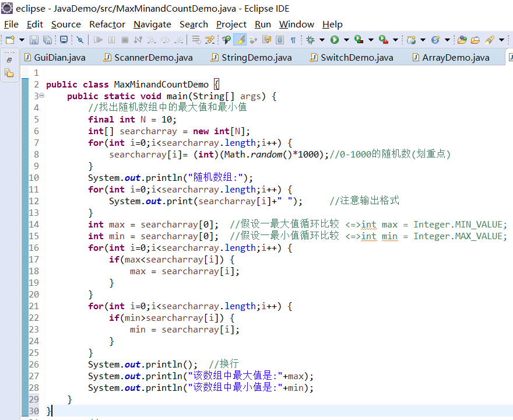
Task: Click the Debug bug icon
Action: click(x=310, y=40)
